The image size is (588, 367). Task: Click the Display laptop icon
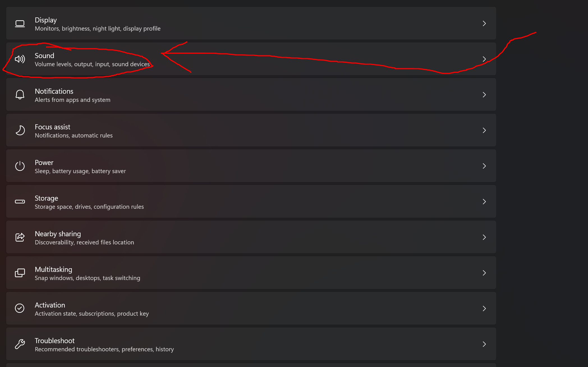(x=20, y=24)
